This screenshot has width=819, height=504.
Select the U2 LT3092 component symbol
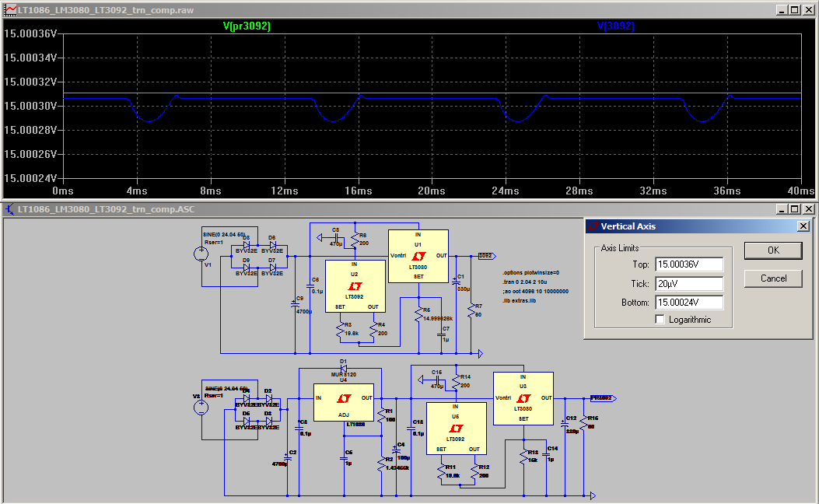tap(355, 286)
